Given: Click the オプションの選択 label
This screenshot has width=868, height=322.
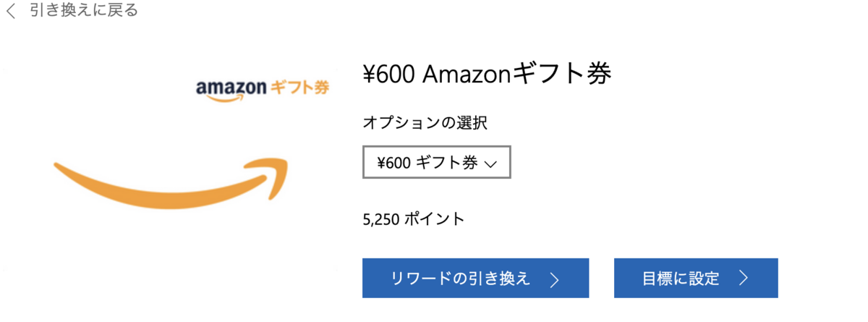Looking at the screenshot, I should 425,123.
